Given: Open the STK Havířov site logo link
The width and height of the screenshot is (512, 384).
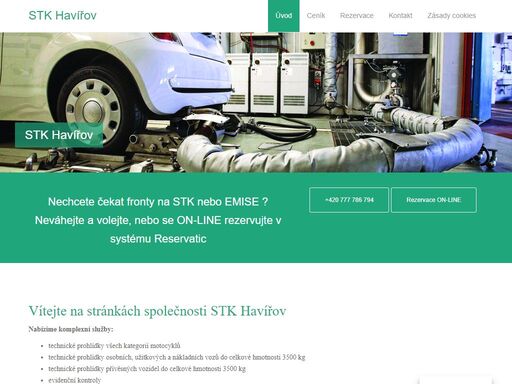Looking at the screenshot, I should (x=62, y=15).
